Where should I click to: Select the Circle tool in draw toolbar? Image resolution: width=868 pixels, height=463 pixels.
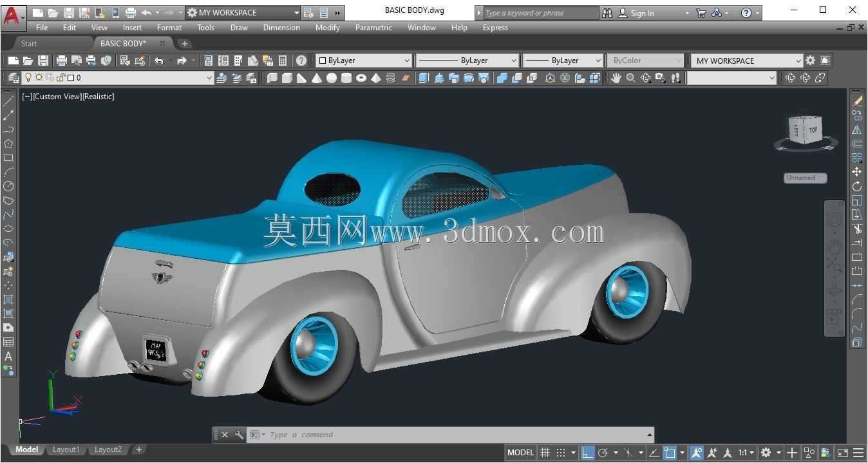(8, 186)
